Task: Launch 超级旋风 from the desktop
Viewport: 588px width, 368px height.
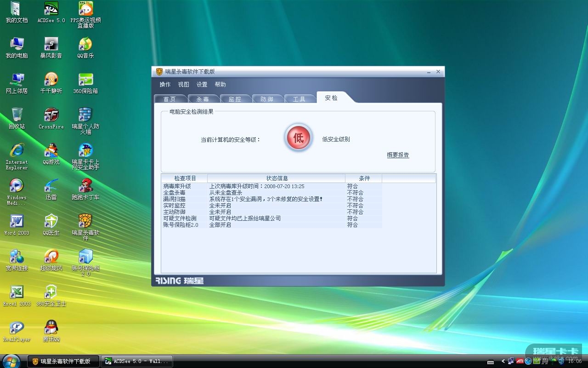Action: pos(51,260)
